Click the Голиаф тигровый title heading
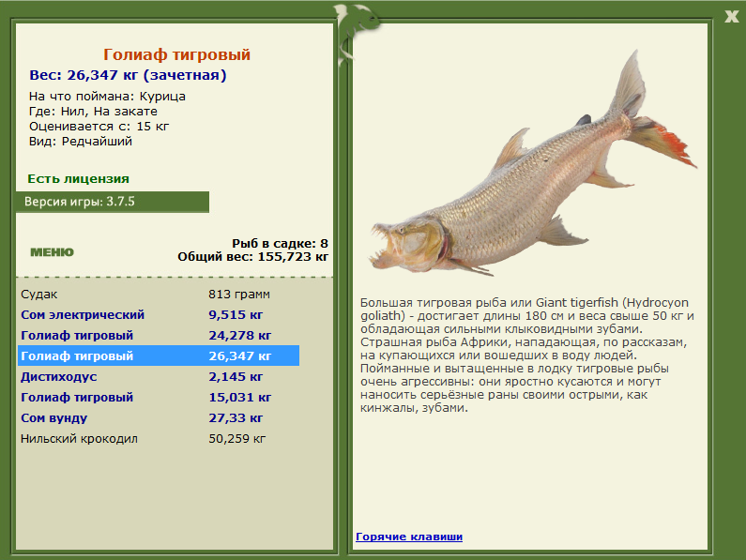746x560 pixels. (177, 54)
